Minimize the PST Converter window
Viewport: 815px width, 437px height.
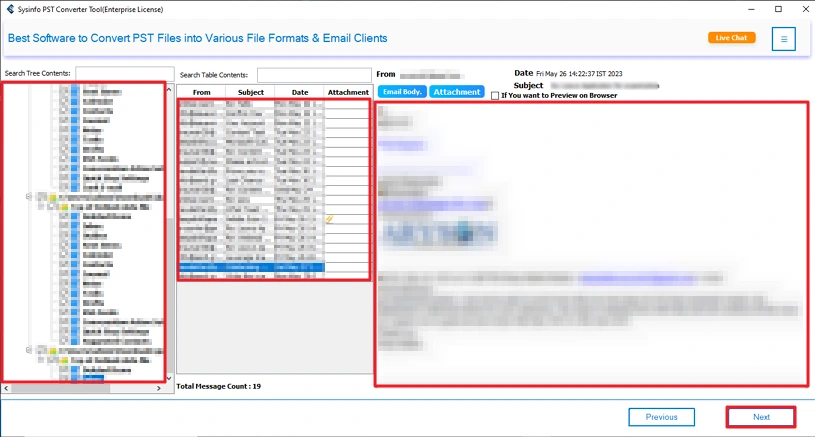[x=751, y=9]
